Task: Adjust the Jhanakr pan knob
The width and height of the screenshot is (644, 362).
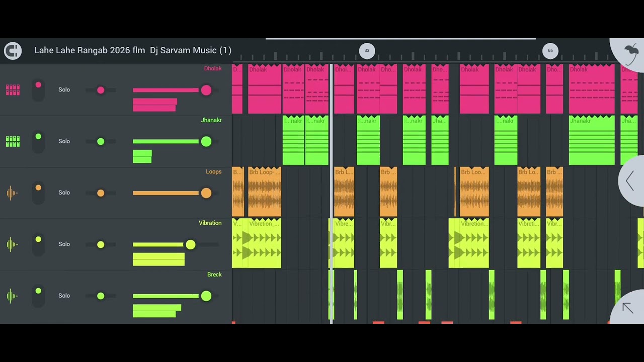Action: click(x=101, y=142)
